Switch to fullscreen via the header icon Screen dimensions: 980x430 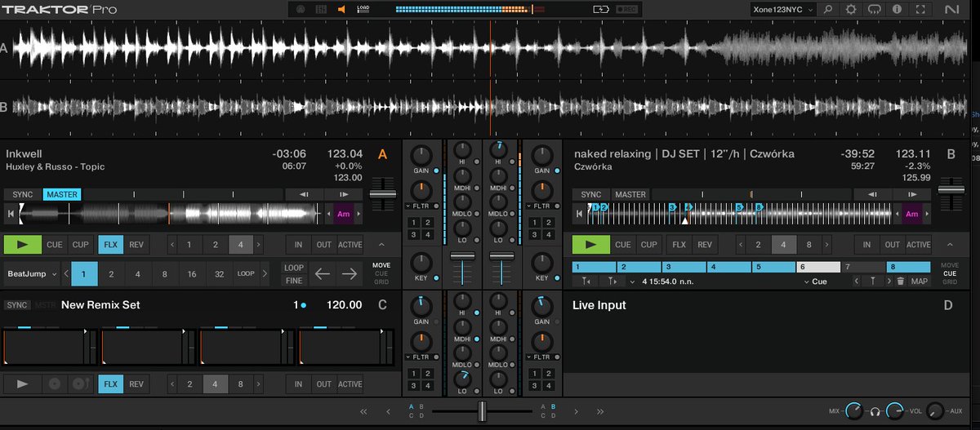(x=920, y=10)
